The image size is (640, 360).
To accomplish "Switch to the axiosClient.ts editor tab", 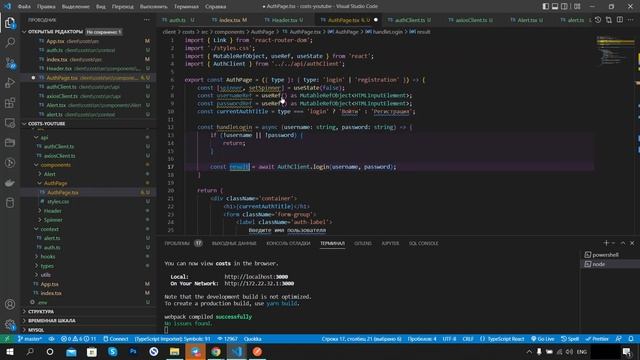I will click(470, 20).
